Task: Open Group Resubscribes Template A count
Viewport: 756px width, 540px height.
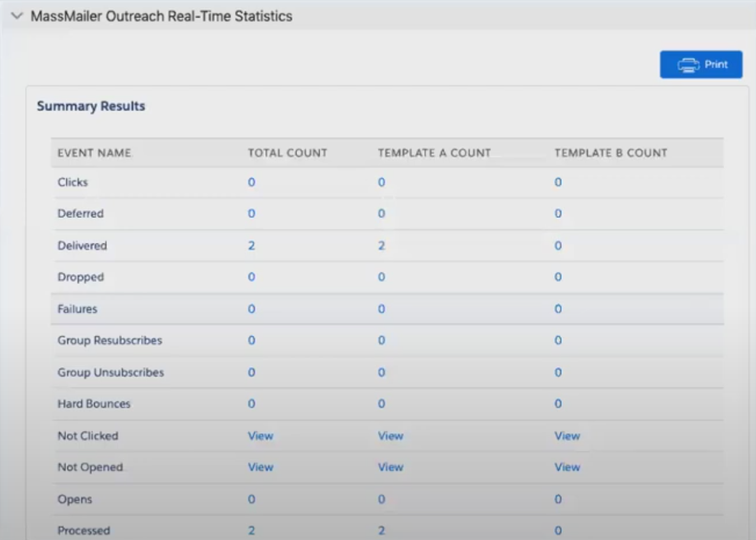Action: [x=381, y=340]
